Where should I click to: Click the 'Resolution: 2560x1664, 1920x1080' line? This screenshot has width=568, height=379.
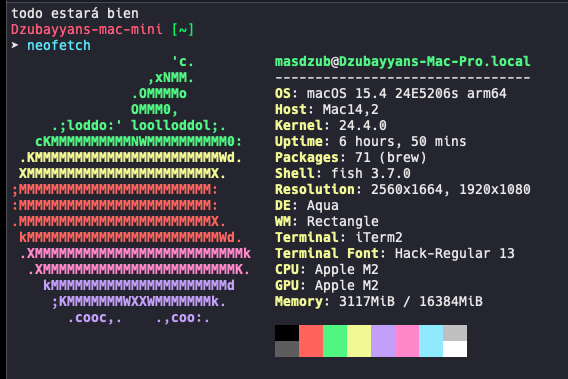(402, 190)
